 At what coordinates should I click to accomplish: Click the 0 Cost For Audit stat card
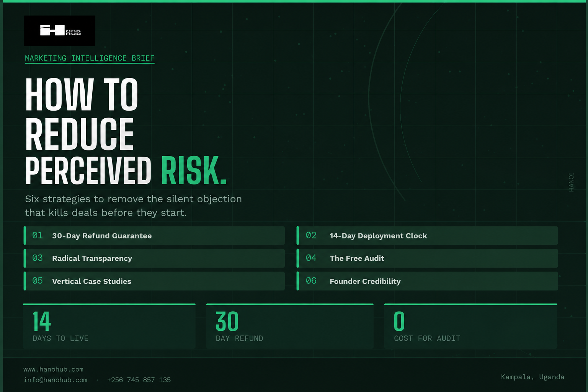point(471,326)
